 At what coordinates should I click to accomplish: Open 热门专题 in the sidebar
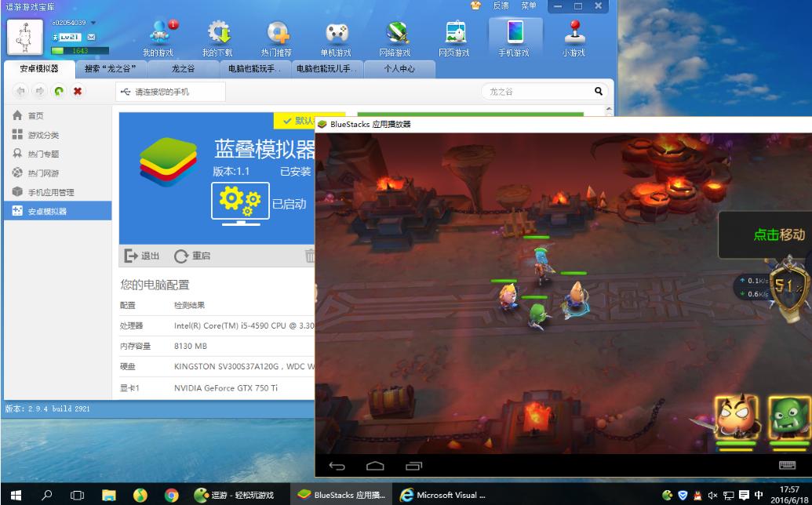click(57, 154)
